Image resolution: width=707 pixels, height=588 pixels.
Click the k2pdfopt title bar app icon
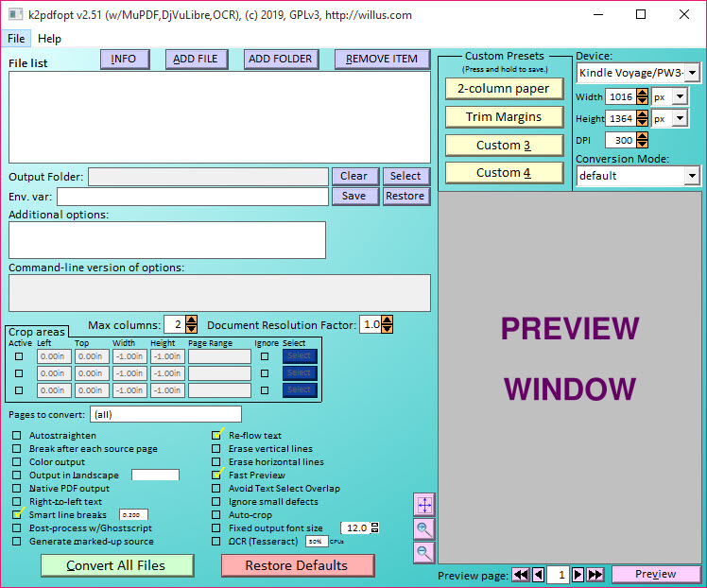[15, 14]
